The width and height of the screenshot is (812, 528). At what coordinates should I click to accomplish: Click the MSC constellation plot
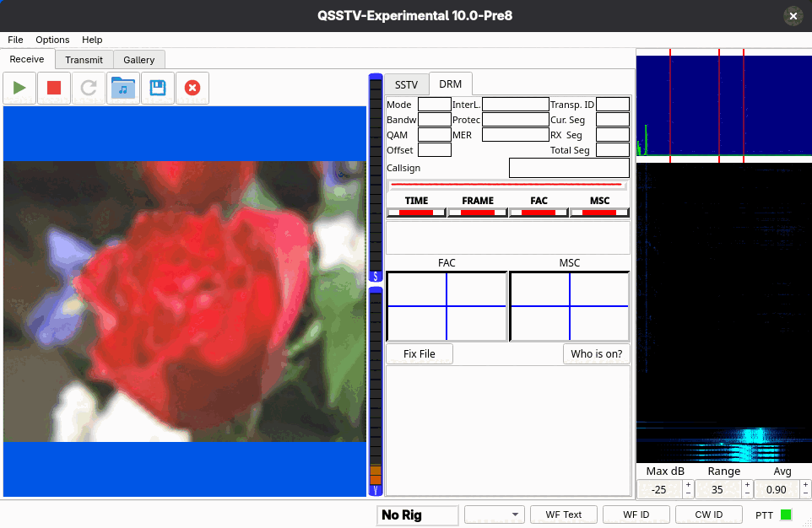pyautogui.click(x=570, y=306)
